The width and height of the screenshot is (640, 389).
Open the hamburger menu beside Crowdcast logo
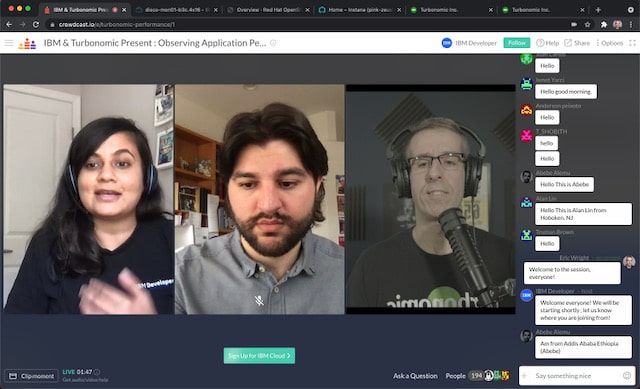[x=9, y=43]
